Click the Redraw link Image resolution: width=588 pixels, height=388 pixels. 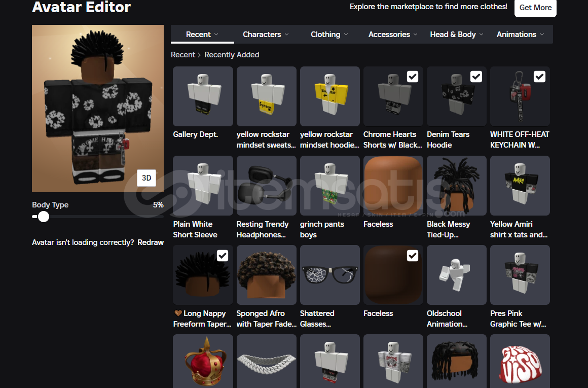point(151,242)
